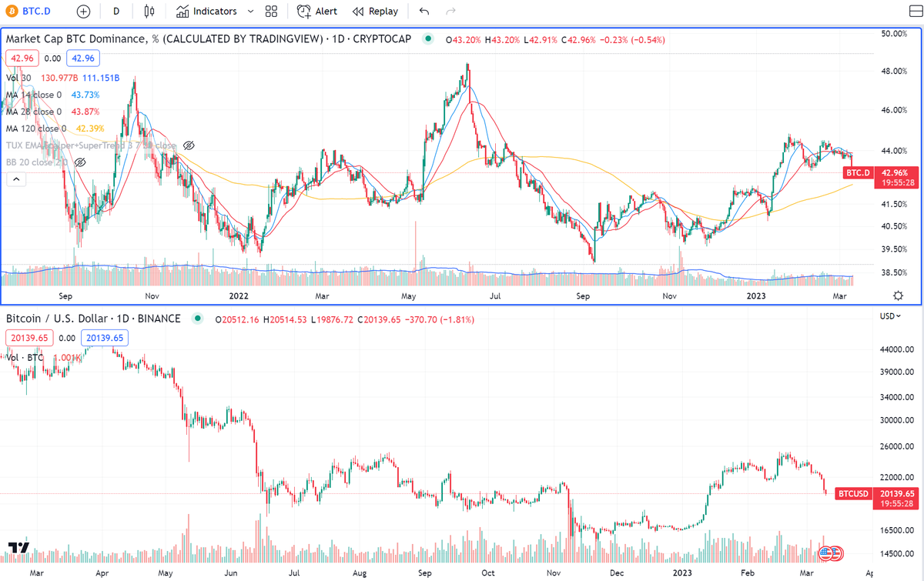Viewport: 924px width, 581px height.
Task: Click the BTCUSD price label on the axis
Action: [x=853, y=493]
